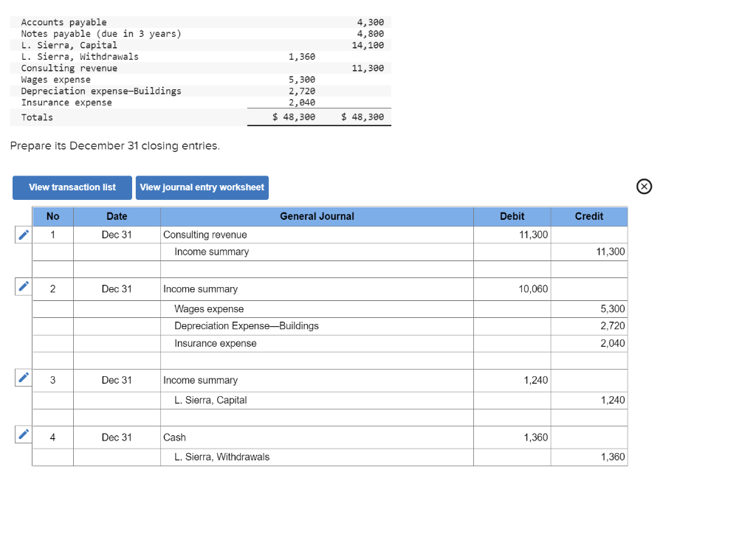Select the Date column header
The width and height of the screenshot is (756, 543).
116,216
